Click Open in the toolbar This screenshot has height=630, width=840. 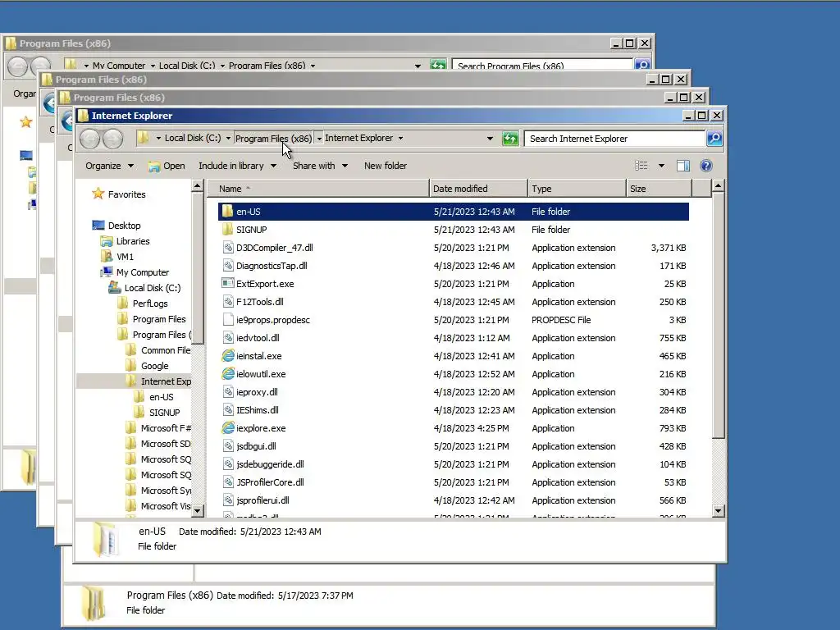[167, 166]
